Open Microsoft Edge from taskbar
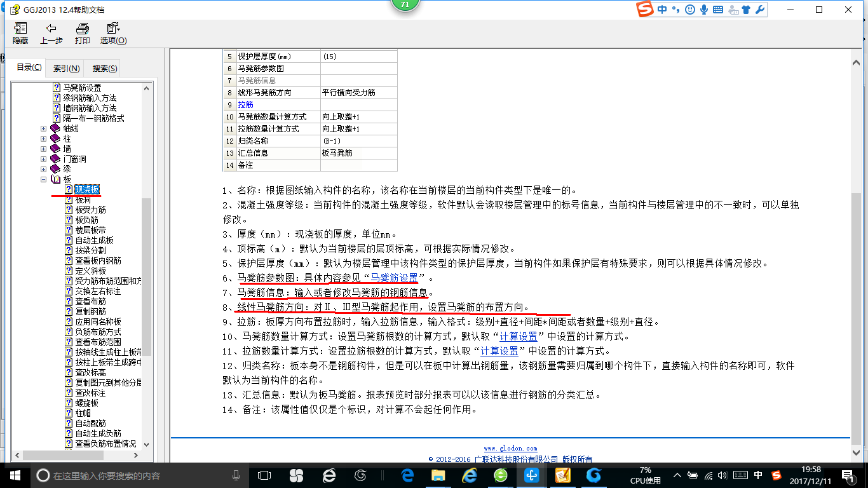Image resolution: width=868 pixels, height=488 pixels. pyautogui.click(x=407, y=475)
